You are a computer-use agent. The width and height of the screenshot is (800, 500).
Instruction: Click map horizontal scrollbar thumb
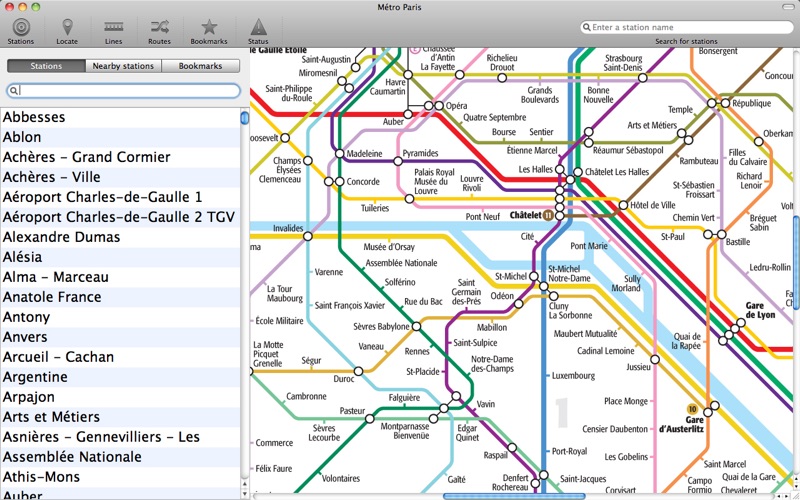point(514,496)
